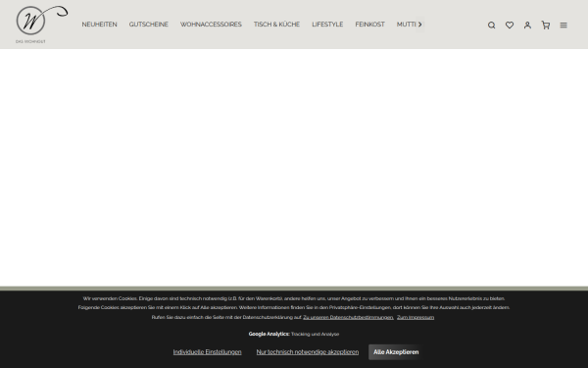Open the Tisch & Küche category
The width and height of the screenshot is (588, 368).
click(x=276, y=25)
